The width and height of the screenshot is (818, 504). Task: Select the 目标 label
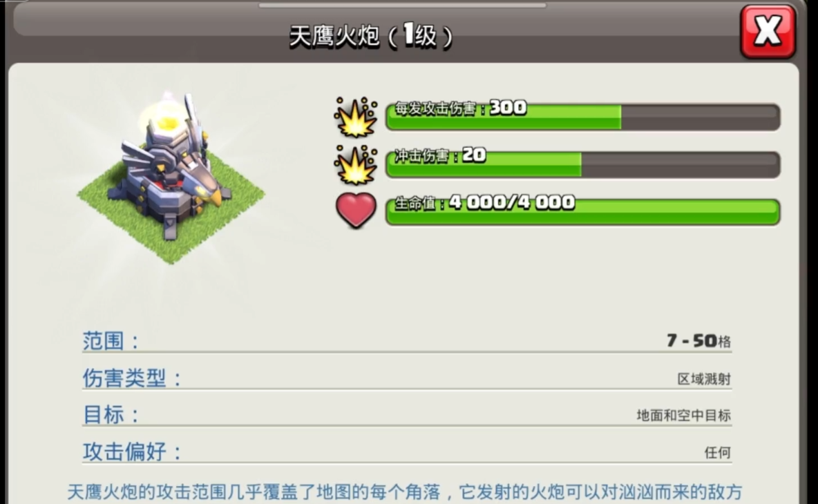tap(111, 415)
